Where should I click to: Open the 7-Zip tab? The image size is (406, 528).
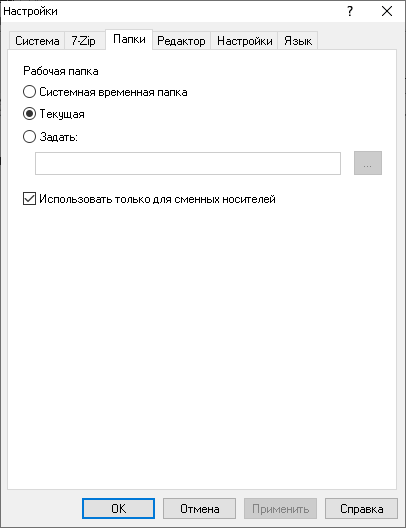(83, 41)
